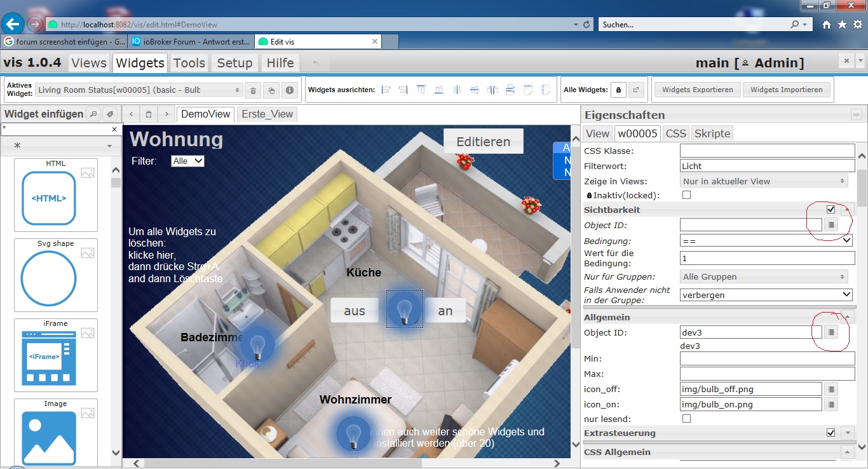
Task: Click the copy widget icon
Action: pyautogui.click(x=271, y=90)
